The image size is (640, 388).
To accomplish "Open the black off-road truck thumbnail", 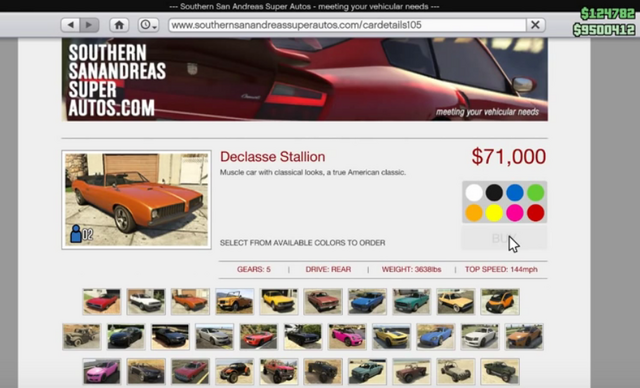I will click(323, 372).
